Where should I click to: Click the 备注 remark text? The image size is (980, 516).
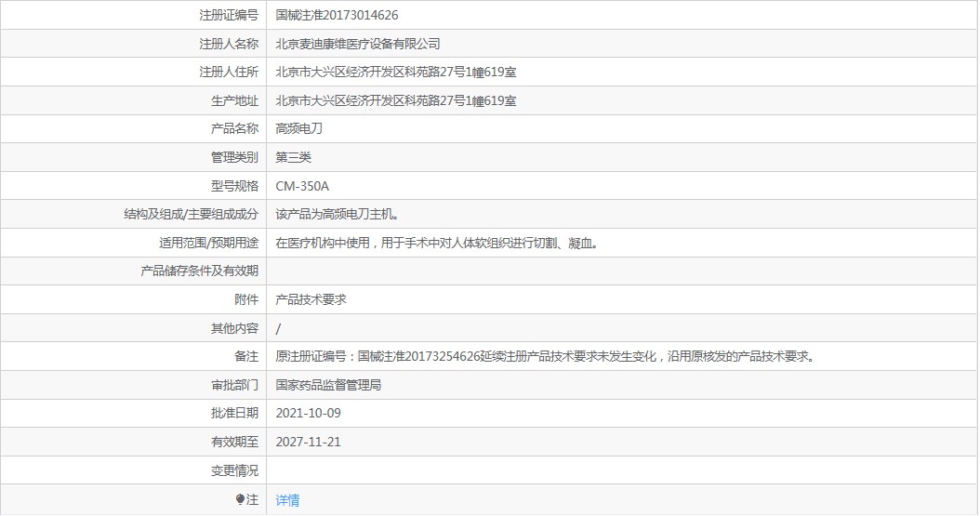pyautogui.click(x=547, y=357)
